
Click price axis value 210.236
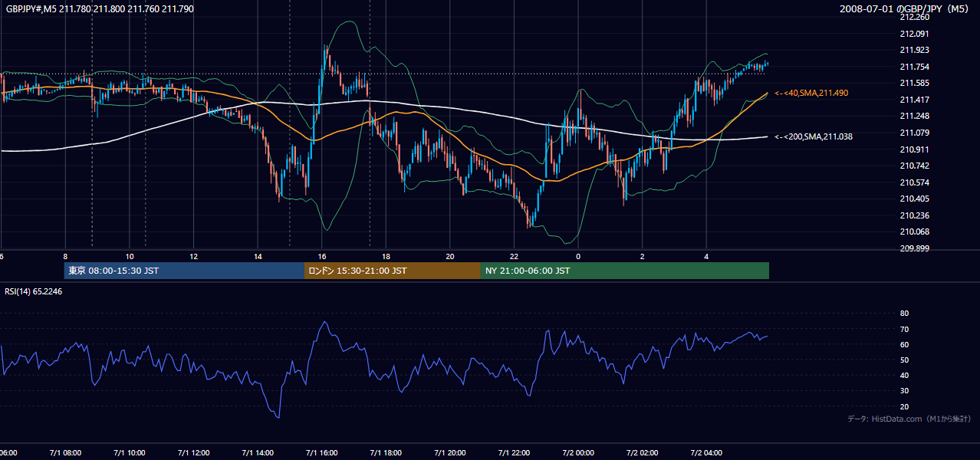click(x=914, y=215)
